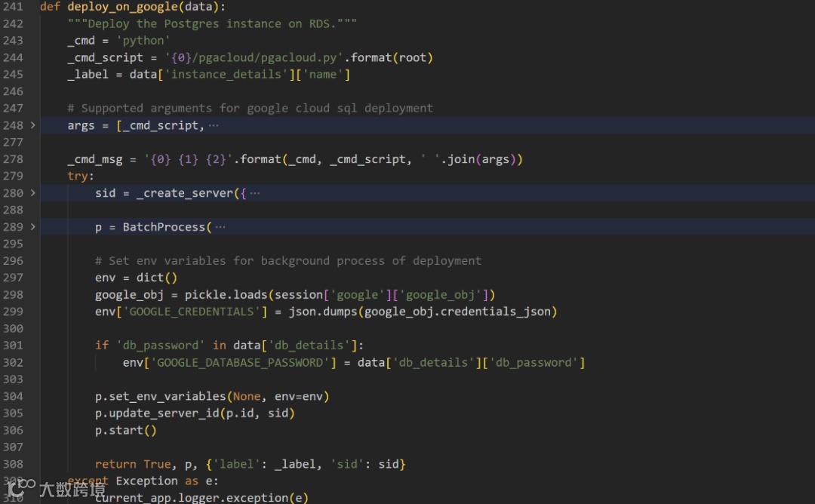
Task: Click the 'instance_details' key on line 245
Action: click(226, 74)
